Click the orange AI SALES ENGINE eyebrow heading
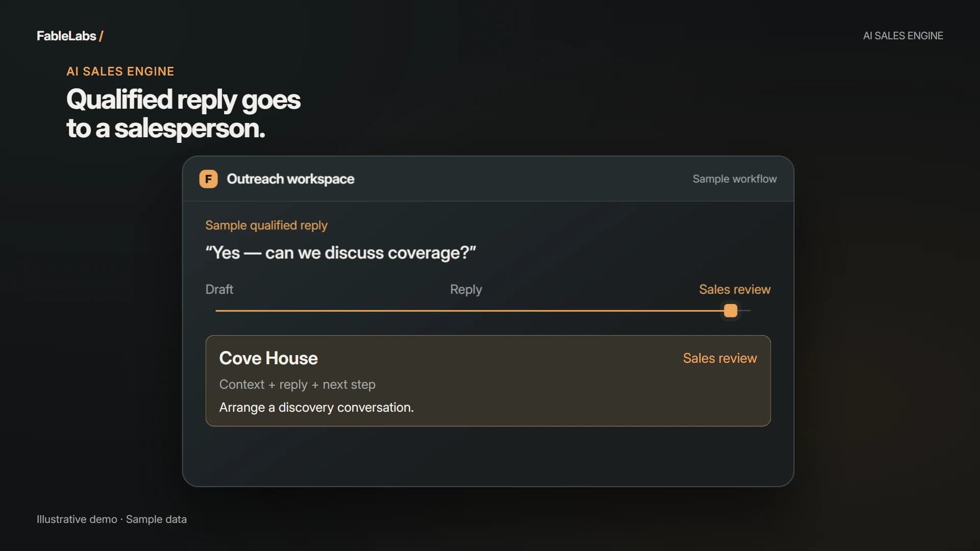The width and height of the screenshot is (980, 551). point(120,71)
